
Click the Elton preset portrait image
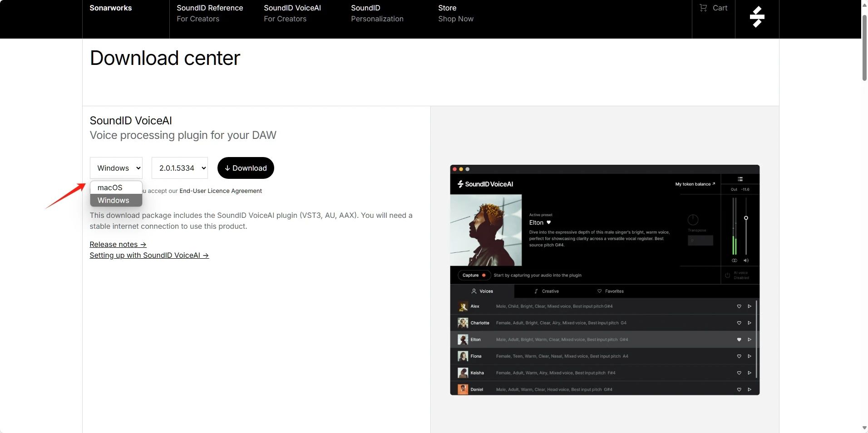486,230
